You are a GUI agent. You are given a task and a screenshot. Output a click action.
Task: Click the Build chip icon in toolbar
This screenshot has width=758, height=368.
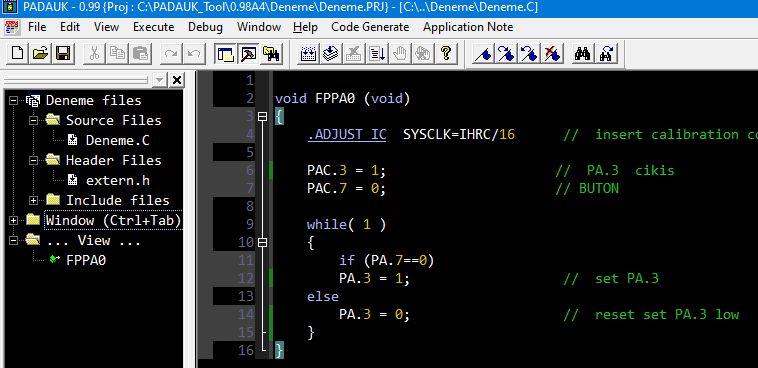pyautogui.click(x=308, y=53)
